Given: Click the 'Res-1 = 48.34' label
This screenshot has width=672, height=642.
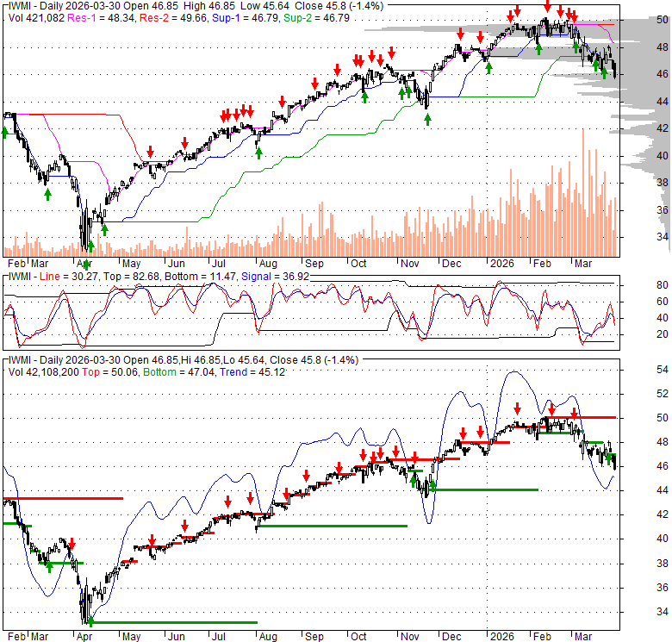Looking at the screenshot, I should point(101,18).
